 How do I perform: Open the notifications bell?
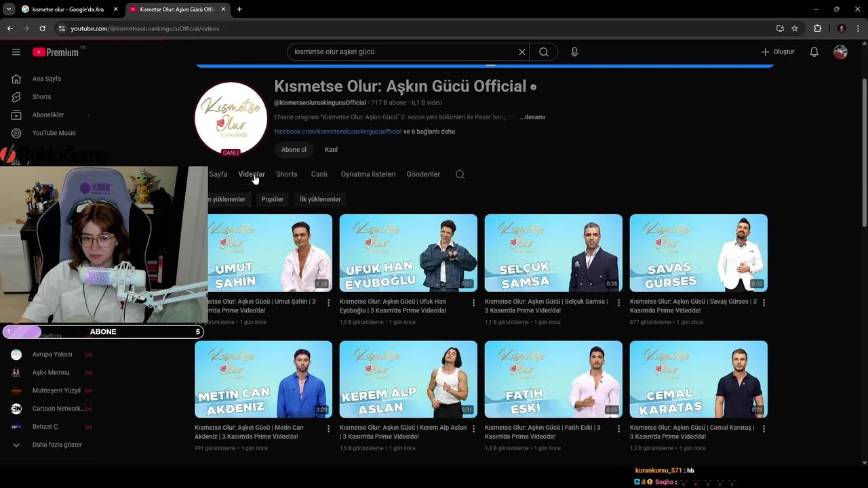coord(814,52)
